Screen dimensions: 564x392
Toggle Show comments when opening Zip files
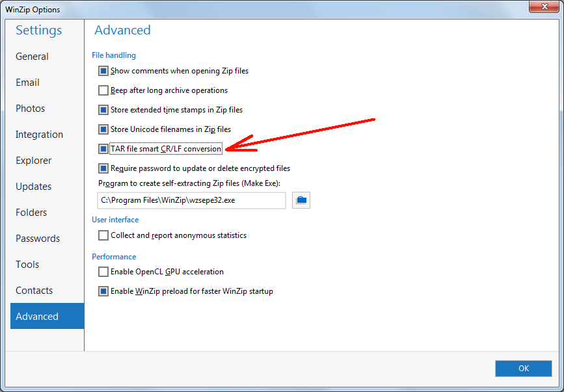[103, 71]
